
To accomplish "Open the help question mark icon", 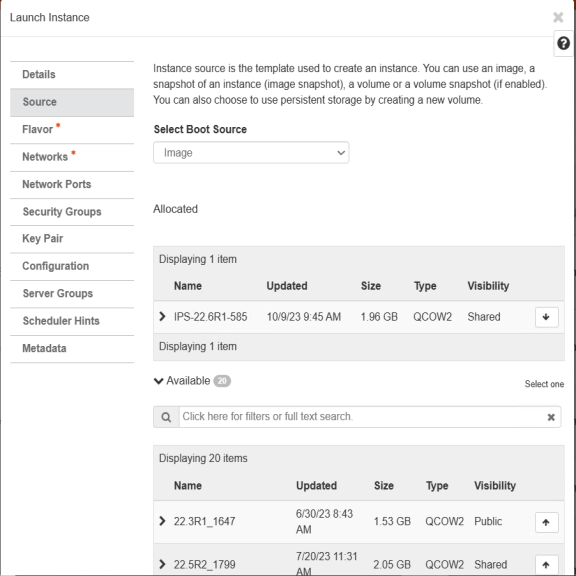I will [x=563, y=43].
